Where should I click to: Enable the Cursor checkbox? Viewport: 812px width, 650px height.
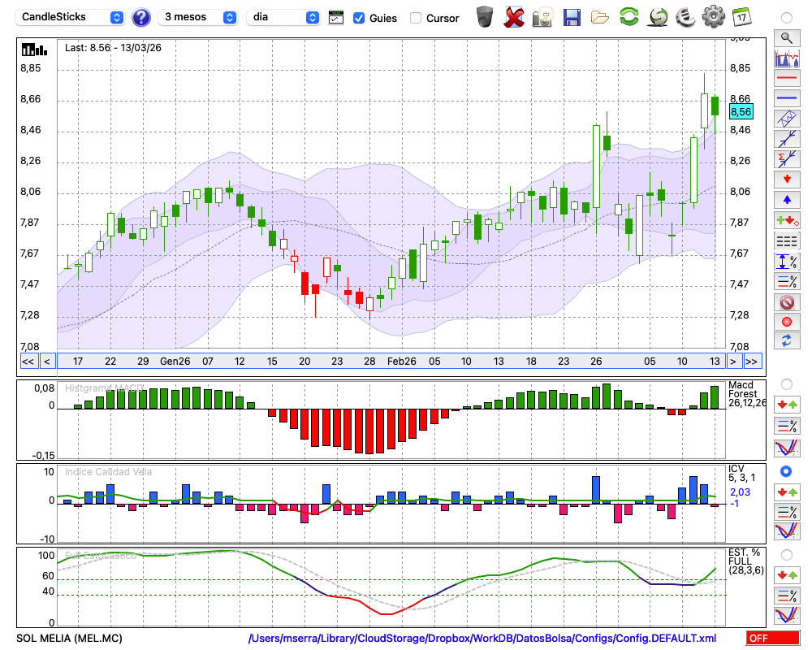point(416,18)
